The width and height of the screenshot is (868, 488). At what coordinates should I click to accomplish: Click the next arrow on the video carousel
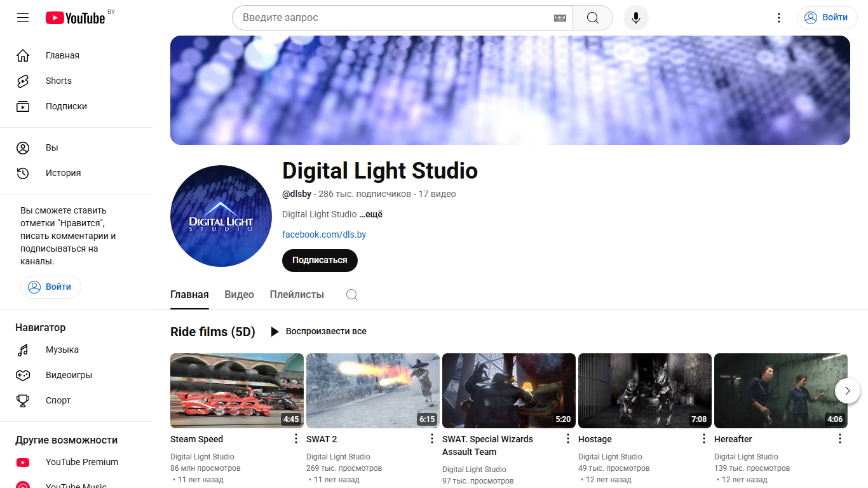(848, 391)
